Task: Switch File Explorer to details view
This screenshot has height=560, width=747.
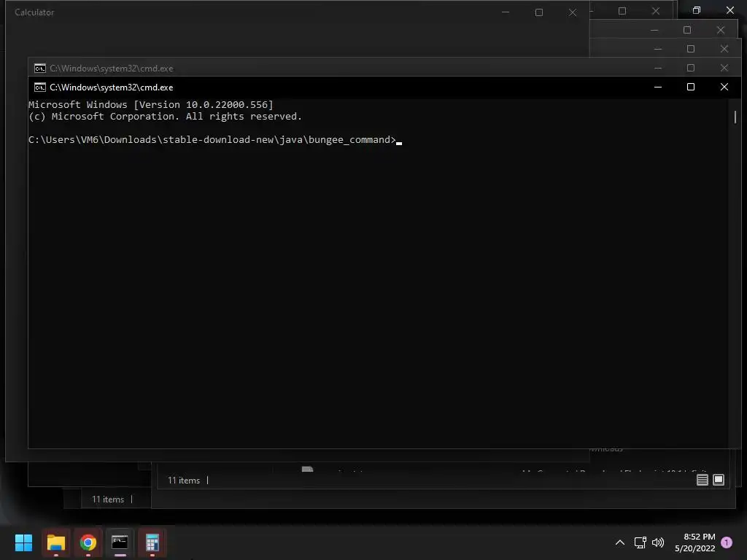Action: click(x=703, y=480)
